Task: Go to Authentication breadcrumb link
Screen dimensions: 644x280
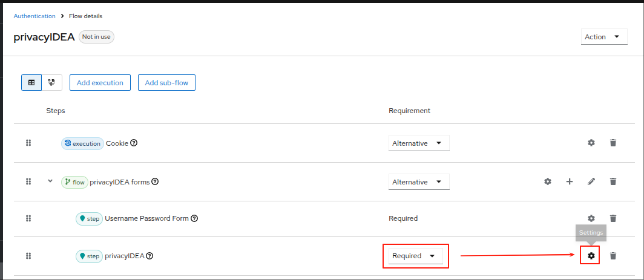Action: pyautogui.click(x=34, y=16)
